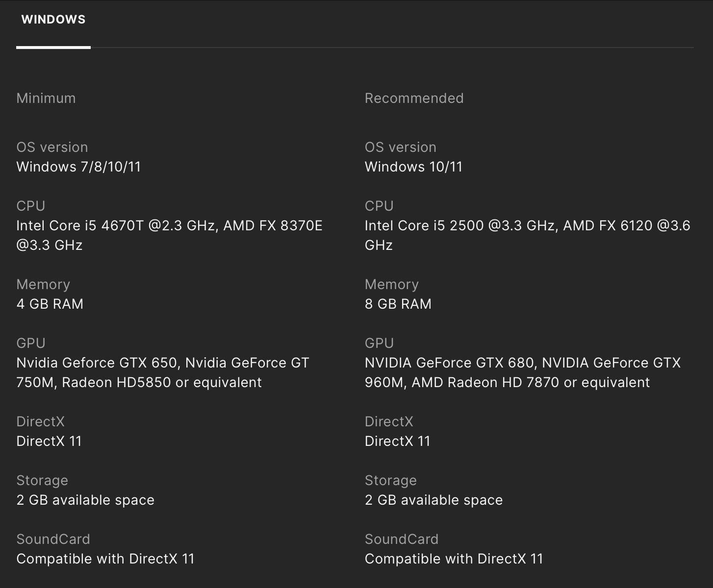
Task: Click the Memory label in Minimum column
Action: pyautogui.click(x=43, y=284)
